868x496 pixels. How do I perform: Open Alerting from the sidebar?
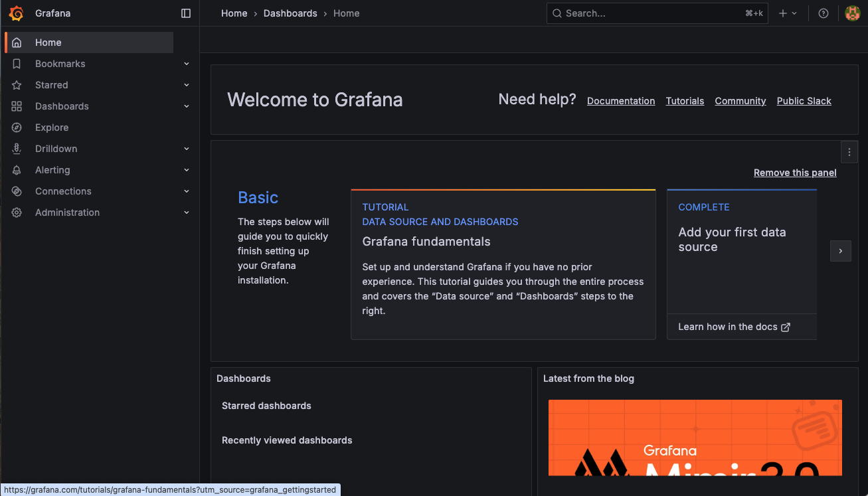pos(52,169)
